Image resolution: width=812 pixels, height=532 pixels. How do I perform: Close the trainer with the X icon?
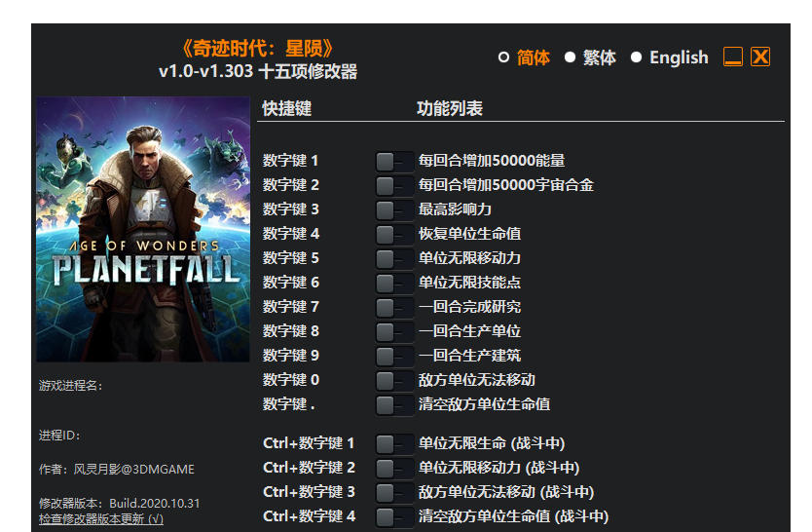tap(760, 57)
